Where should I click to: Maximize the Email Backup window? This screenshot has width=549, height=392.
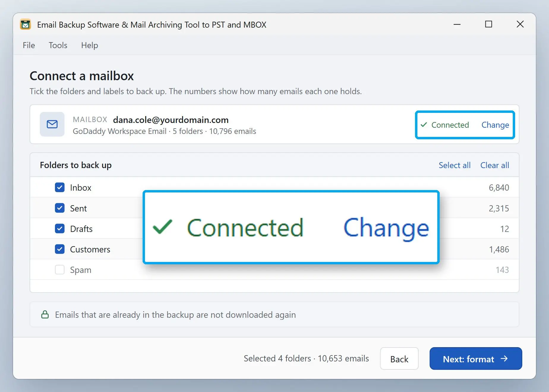point(489,24)
